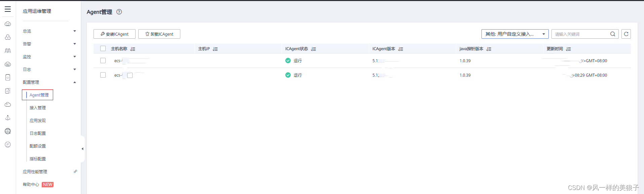The image size is (644, 194).
Task: Collapse the sidebar with the arrow handle
Action: pos(82,149)
